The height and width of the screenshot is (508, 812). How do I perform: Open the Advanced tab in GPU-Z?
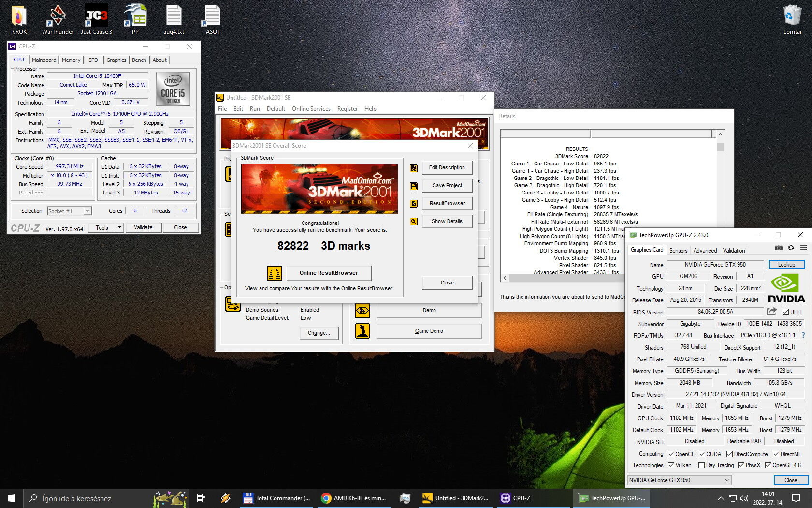point(705,251)
